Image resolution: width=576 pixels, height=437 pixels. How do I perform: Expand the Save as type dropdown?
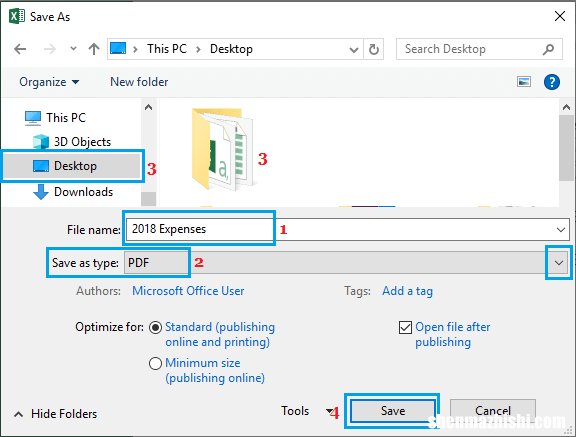pos(559,263)
